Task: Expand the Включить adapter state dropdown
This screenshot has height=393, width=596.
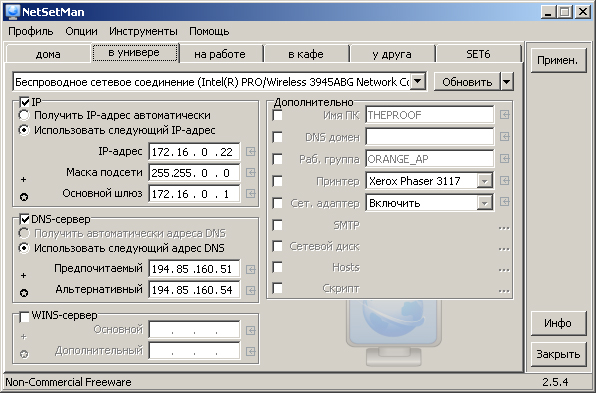Action: (484, 203)
